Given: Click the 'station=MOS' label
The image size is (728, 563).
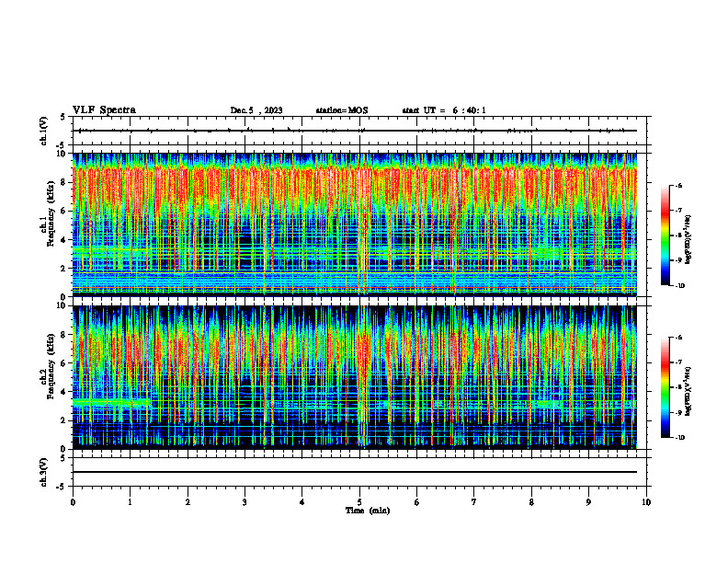Looking at the screenshot, I should [x=342, y=110].
